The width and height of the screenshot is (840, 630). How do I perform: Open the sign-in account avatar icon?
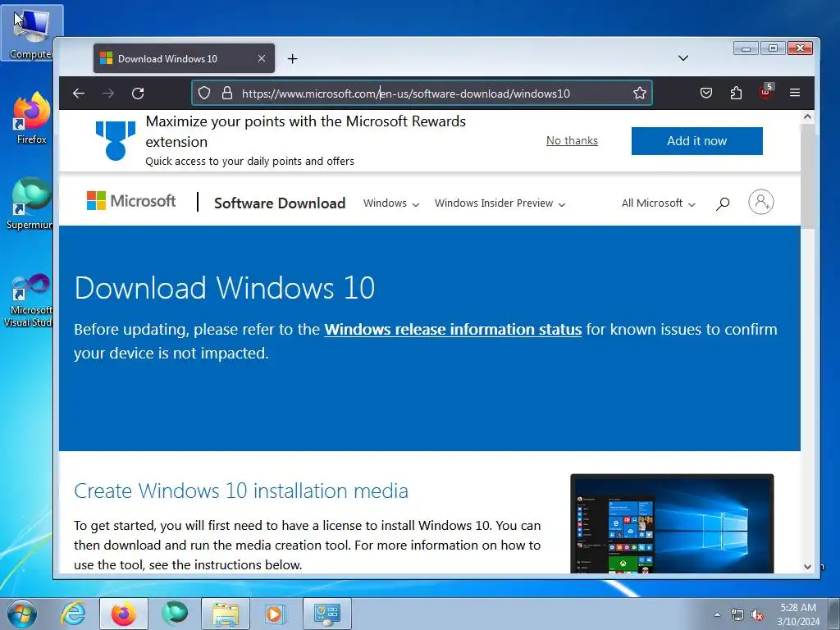click(x=760, y=202)
